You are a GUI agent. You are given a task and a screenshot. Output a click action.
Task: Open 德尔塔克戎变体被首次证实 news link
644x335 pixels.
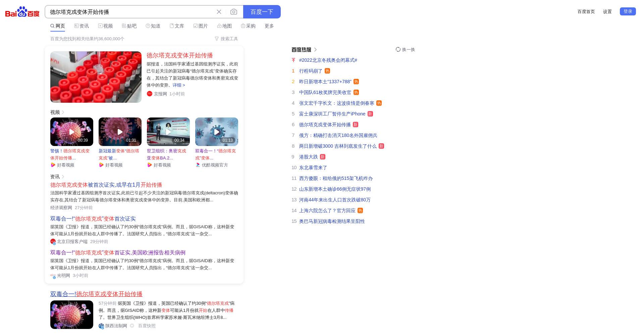pos(106,185)
